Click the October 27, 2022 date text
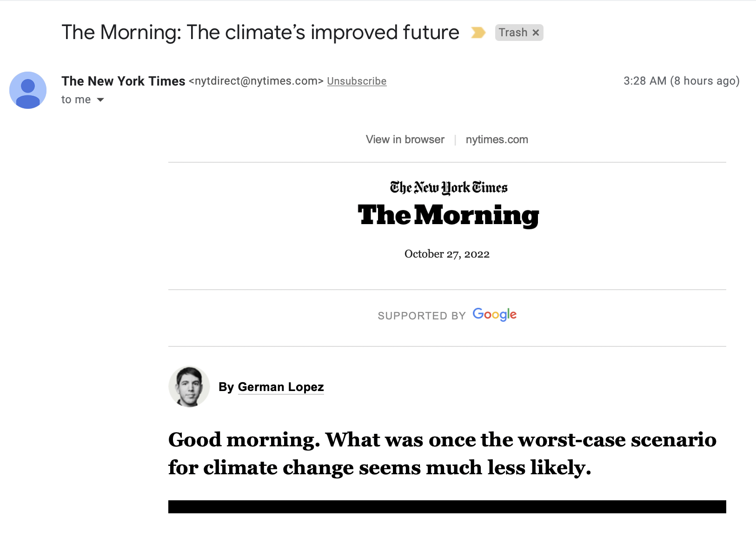The height and width of the screenshot is (544, 756). tap(447, 254)
